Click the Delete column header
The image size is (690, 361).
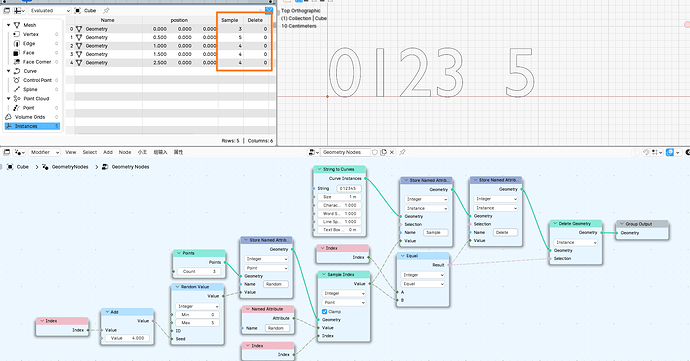pyautogui.click(x=255, y=20)
